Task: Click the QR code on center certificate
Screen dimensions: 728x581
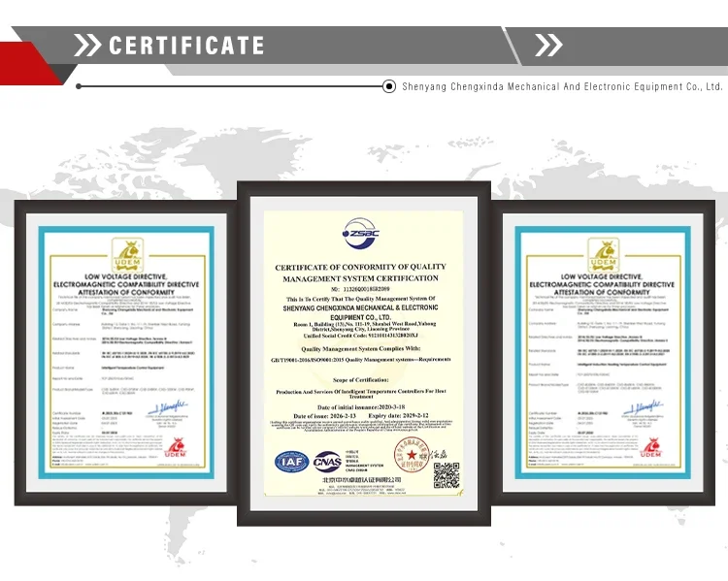Action: [x=447, y=475]
